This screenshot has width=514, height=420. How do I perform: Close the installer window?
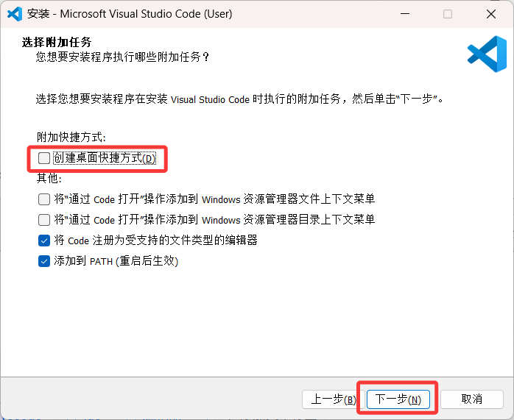point(490,14)
